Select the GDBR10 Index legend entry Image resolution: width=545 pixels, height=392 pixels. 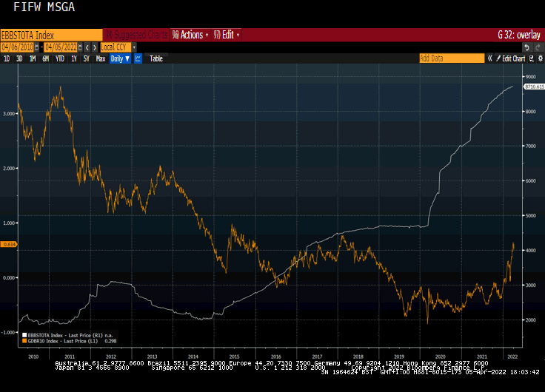click(x=69, y=341)
